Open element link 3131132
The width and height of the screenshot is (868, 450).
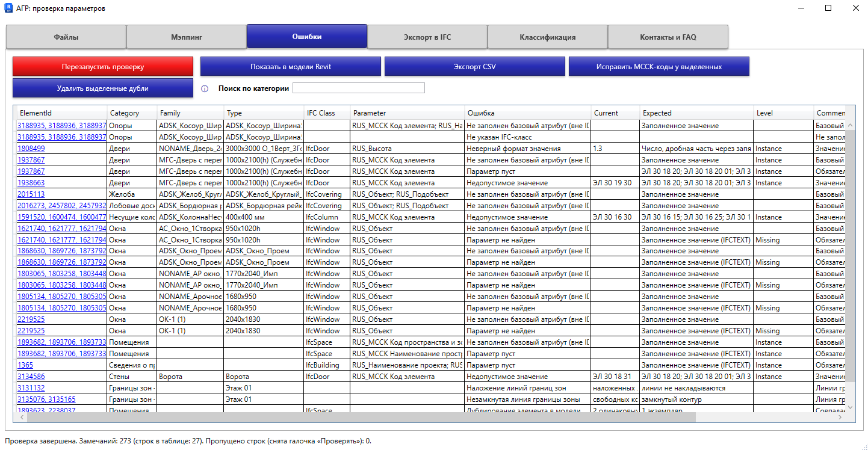click(x=31, y=388)
